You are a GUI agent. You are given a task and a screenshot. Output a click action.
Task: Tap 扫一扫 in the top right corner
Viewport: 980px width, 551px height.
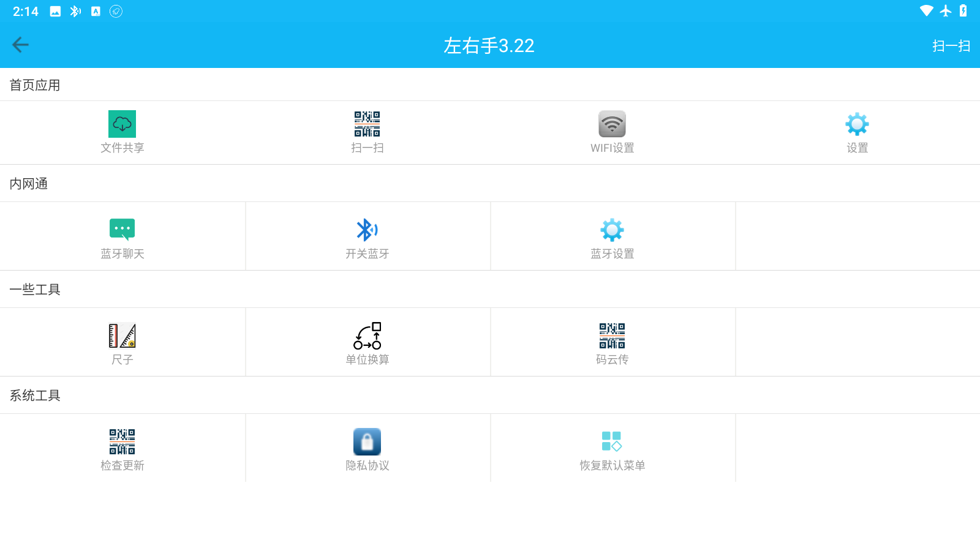point(951,45)
